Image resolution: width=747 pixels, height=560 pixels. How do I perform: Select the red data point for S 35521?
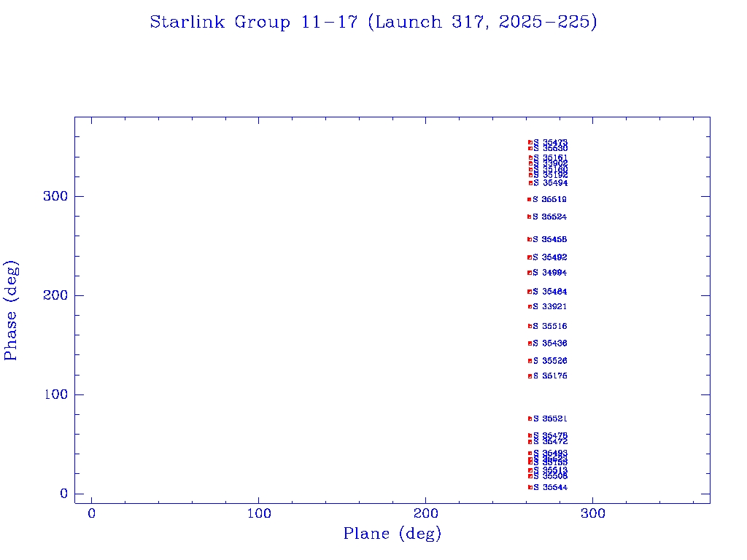coord(530,419)
